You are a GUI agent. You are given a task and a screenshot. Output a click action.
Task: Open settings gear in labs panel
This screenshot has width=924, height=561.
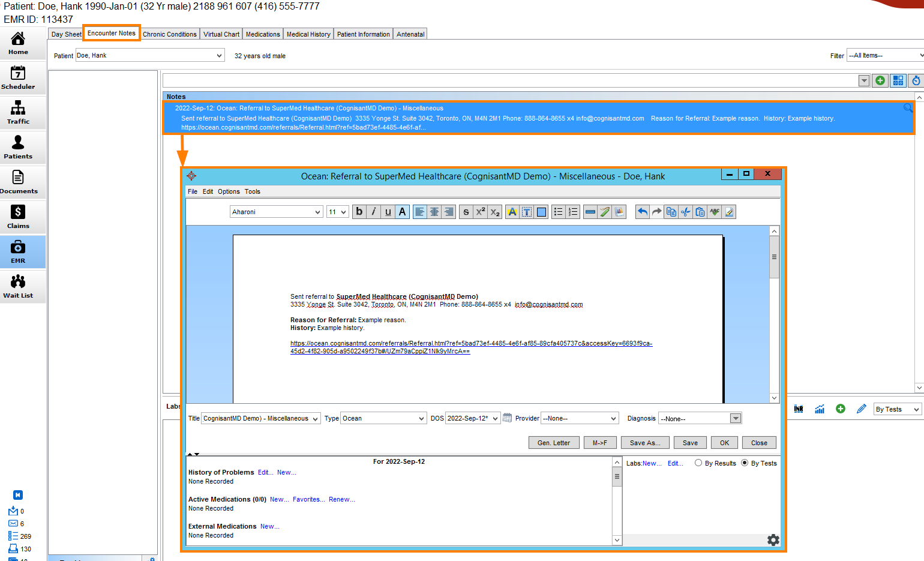773,540
